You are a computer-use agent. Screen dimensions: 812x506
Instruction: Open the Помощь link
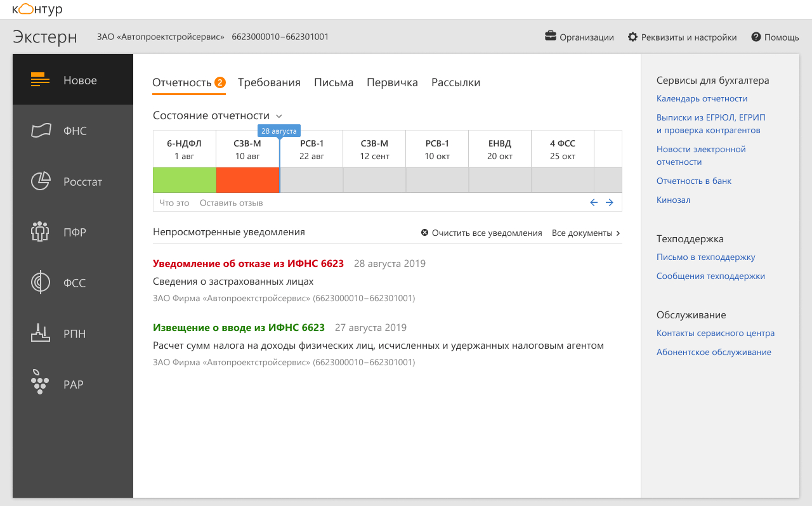tap(782, 37)
